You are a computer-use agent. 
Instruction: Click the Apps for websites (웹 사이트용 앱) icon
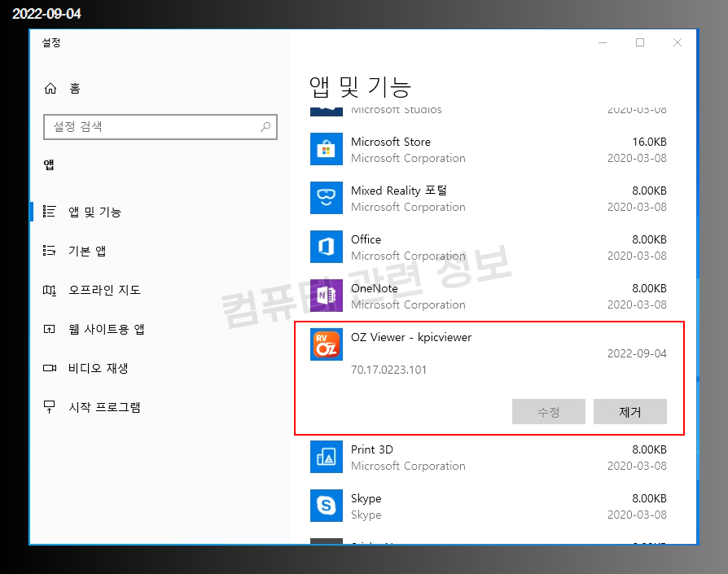pyautogui.click(x=49, y=329)
